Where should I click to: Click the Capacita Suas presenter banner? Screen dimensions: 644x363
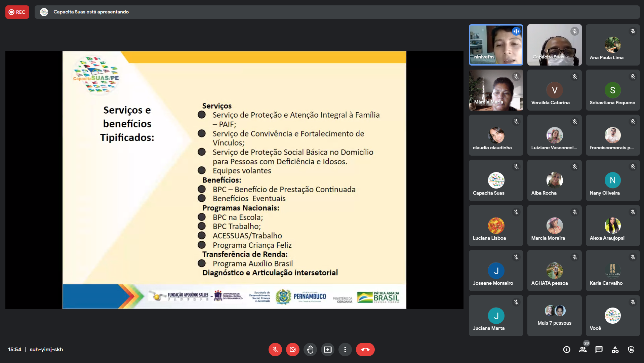pyautogui.click(x=91, y=12)
